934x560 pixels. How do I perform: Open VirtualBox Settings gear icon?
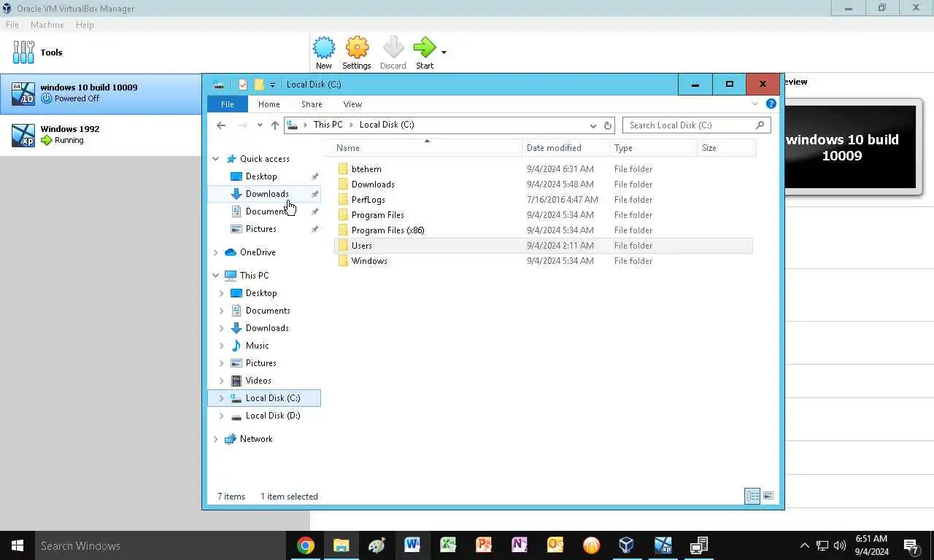click(357, 48)
